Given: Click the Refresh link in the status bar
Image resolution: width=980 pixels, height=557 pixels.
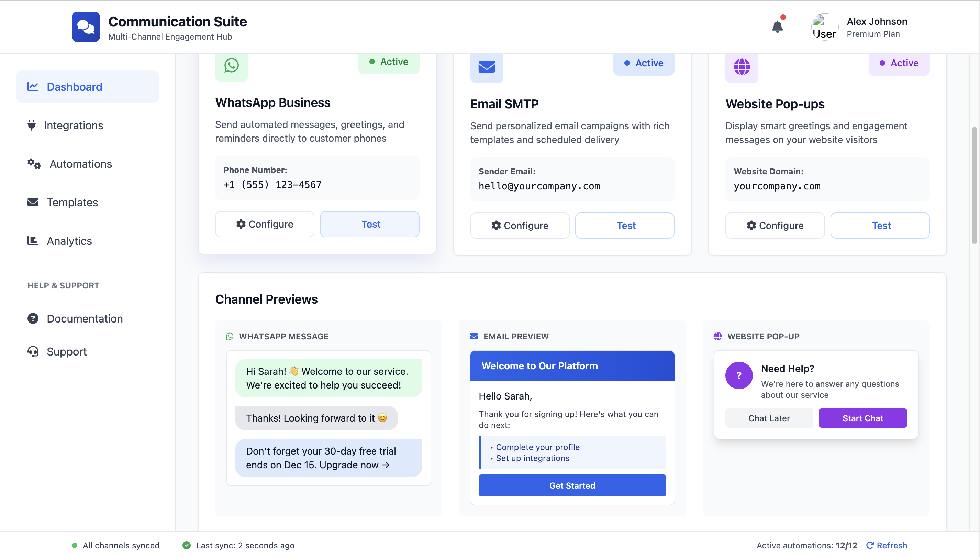Looking at the screenshot, I should [886, 545].
